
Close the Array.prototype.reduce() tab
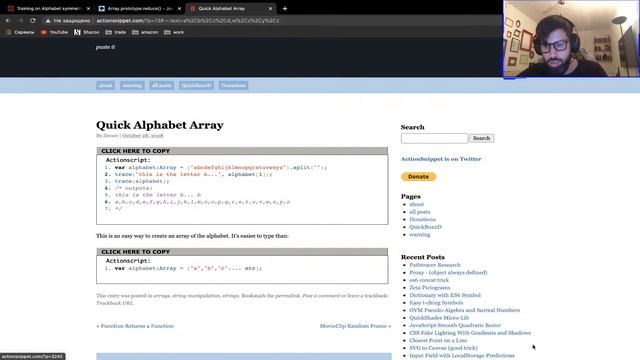[x=179, y=8]
